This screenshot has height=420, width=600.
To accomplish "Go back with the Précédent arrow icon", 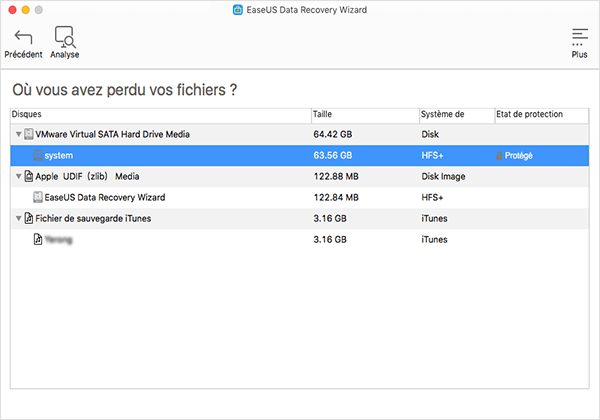I will pyautogui.click(x=23, y=37).
